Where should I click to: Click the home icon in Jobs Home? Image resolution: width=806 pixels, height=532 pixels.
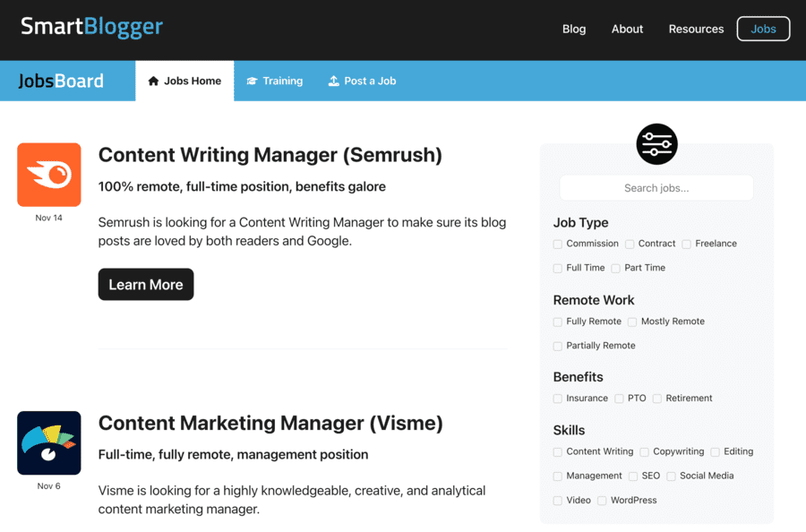153,82
